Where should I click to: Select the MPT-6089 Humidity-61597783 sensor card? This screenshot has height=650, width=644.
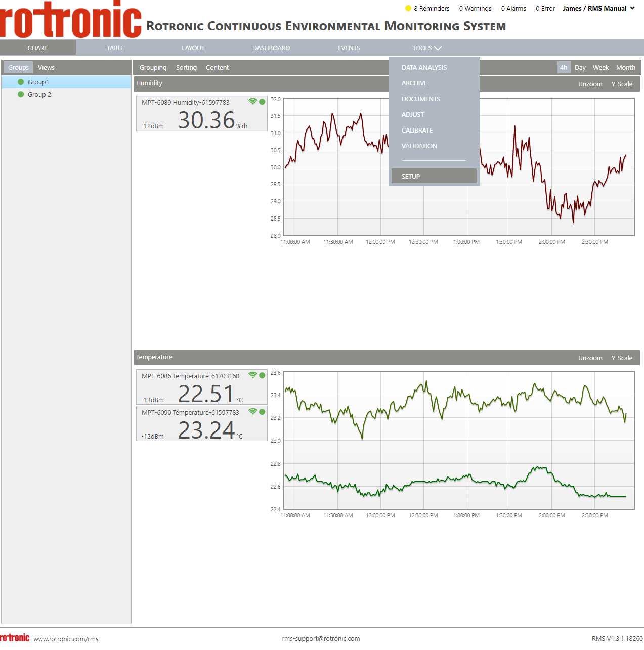click(202, 114)
